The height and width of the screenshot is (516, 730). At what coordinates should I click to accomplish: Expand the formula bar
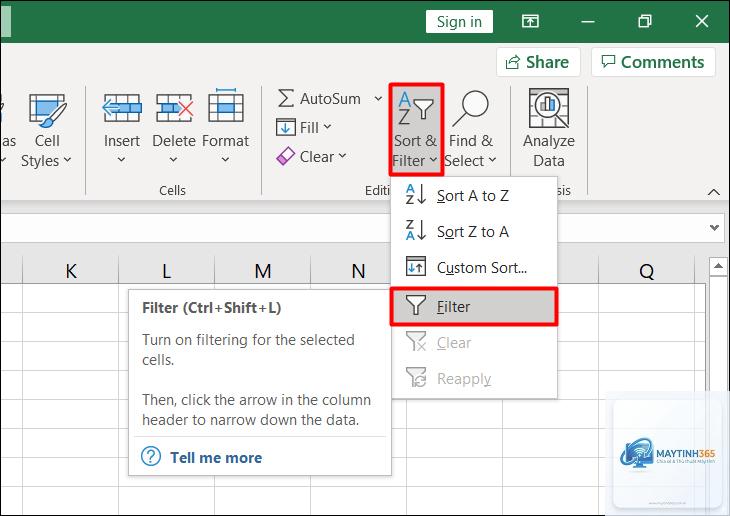point(714,228)
